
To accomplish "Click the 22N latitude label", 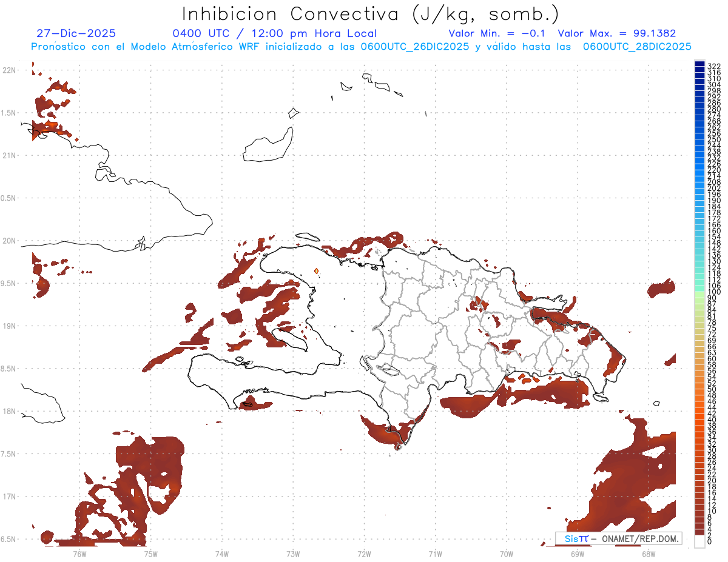I will [x=10, y=70].
